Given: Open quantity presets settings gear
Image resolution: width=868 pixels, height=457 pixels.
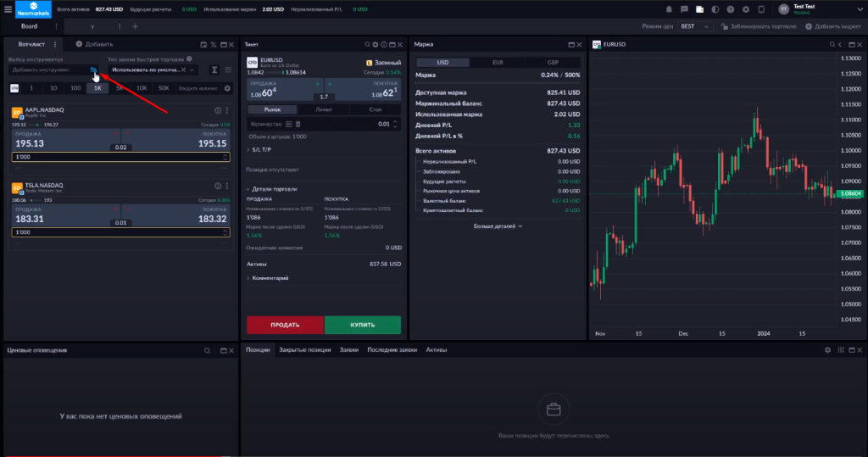Looking at the screenshot, I should [227, 88].
